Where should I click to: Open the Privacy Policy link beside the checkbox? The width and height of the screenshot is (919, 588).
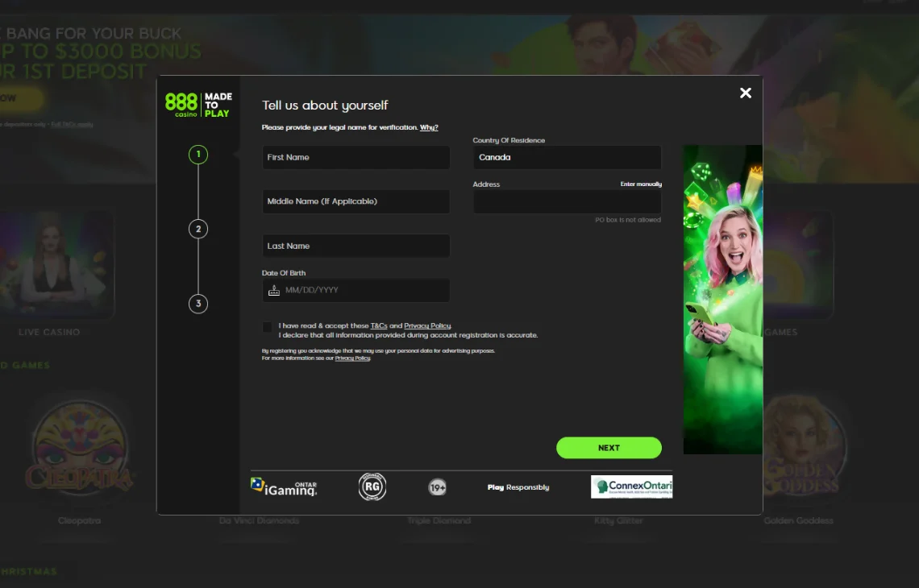pos(427,325)
